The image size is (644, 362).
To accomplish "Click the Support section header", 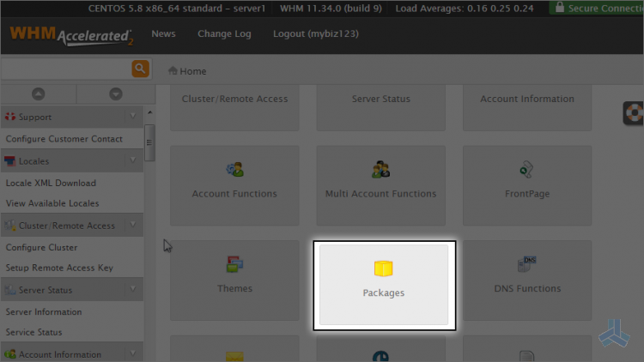I will [72, 117].
